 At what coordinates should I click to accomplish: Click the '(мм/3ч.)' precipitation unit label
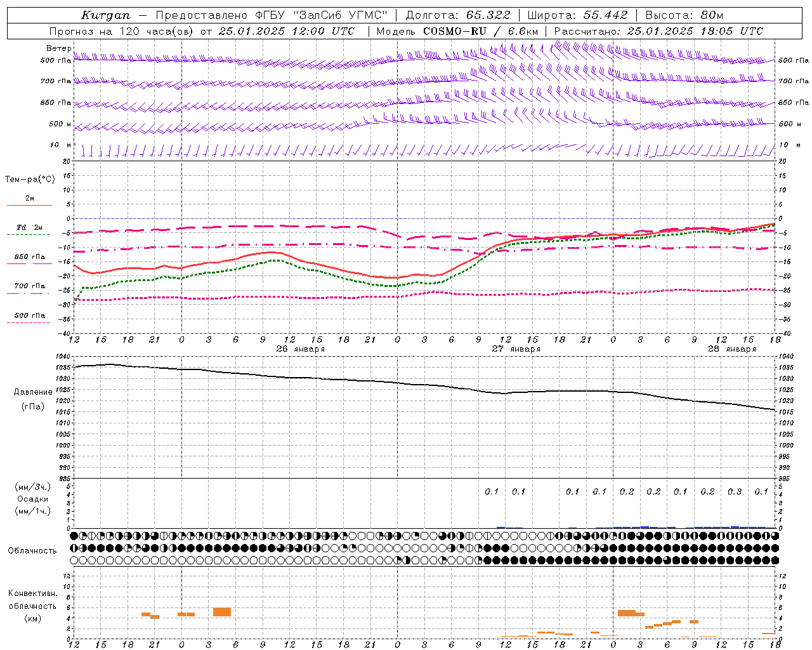(32, 487)
